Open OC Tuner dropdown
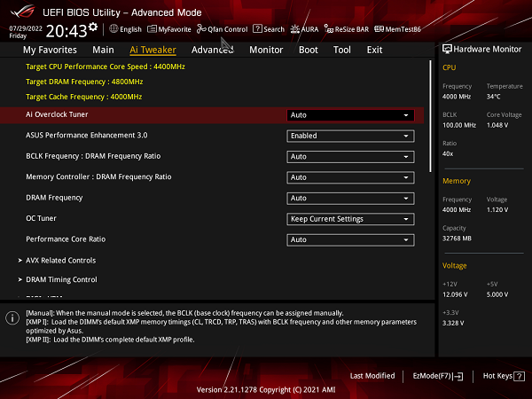This screenshot has height=399, width=532. [350, 219]
